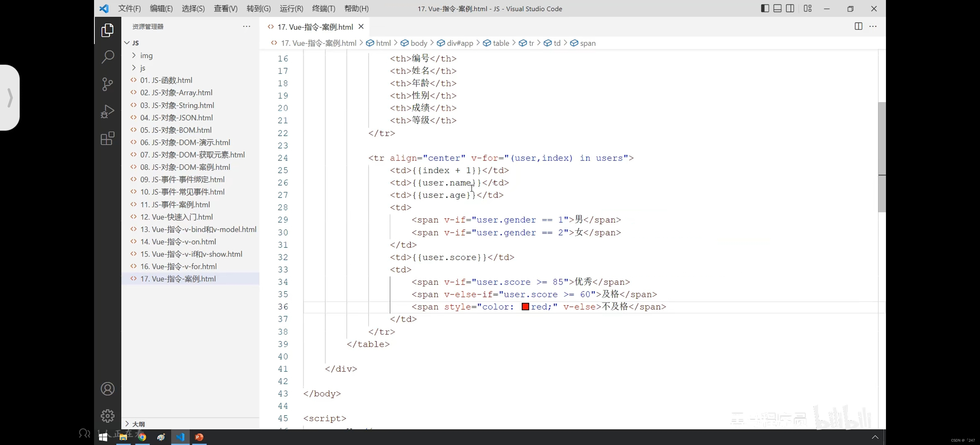Open the 运行(R) menu

coord(291,8)
